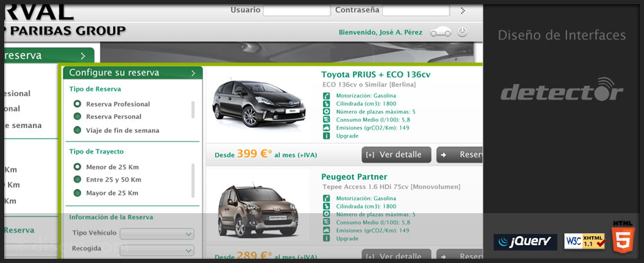Click the Usuario input field
Screen dimensions: 644x263
tap(297, 10)
